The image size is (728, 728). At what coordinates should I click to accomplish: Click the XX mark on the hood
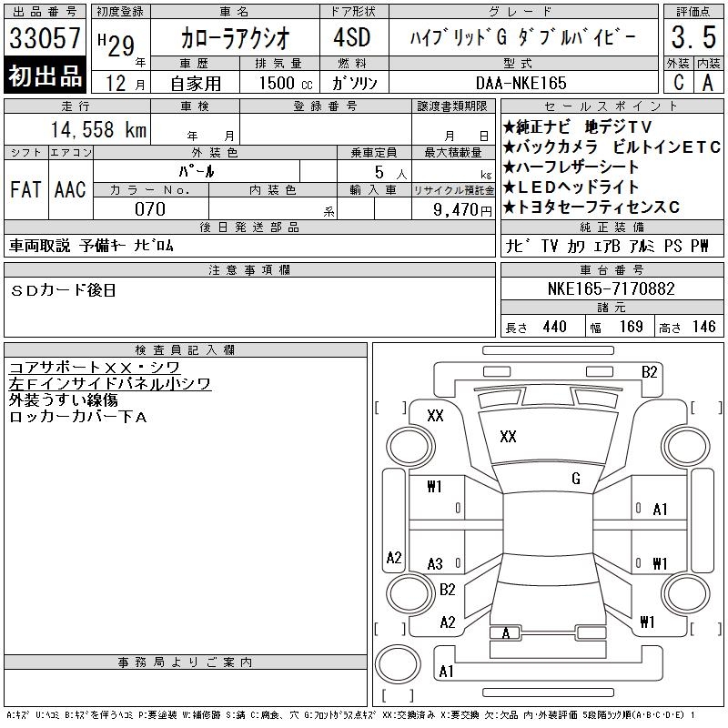[x=508, y=436]
